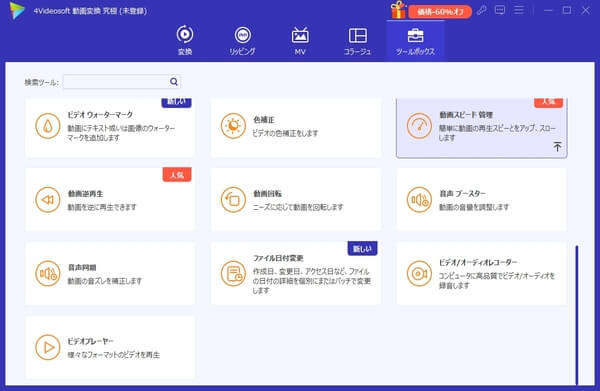This screenshot has width=600, height=391.
Task: Open the hamburger menu icon
Action: tap(519, 10)
